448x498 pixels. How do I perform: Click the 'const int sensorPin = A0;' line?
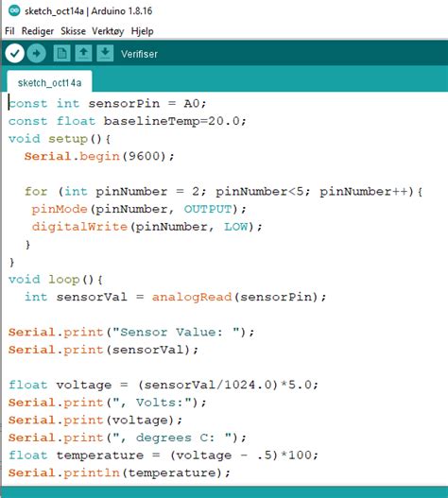108,104
